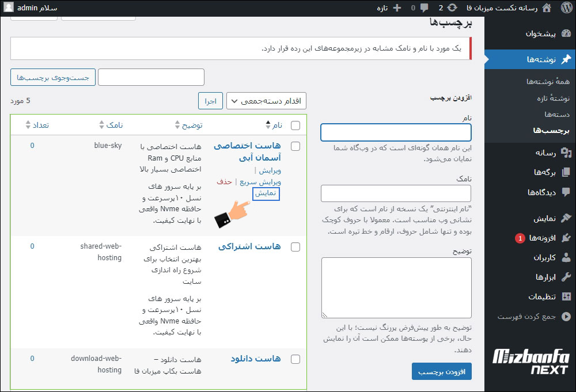Click the افزودن برچسب submit button
The image size is (576, 392).
pyautogui.click(x=442, y=371)
